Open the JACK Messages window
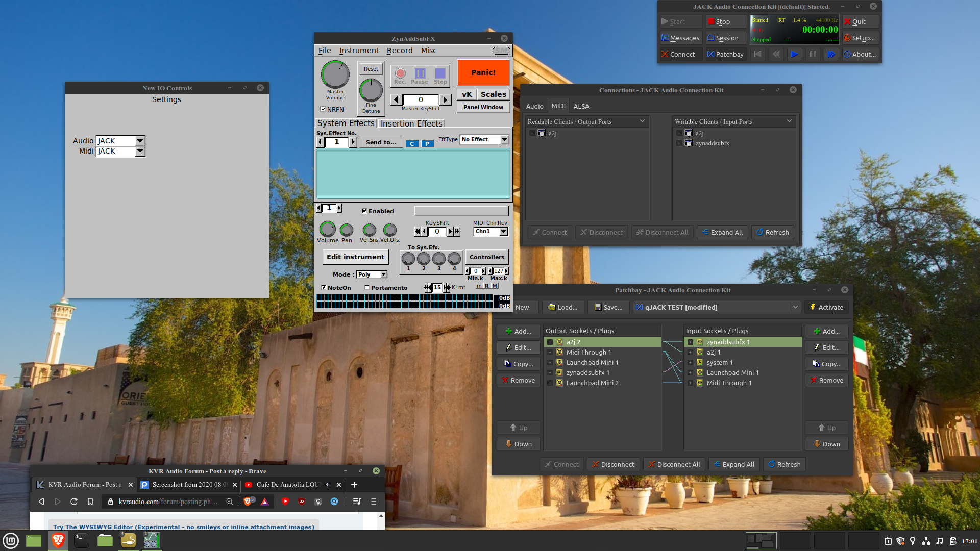The image size is (980, 551). (x=680, y=38)
